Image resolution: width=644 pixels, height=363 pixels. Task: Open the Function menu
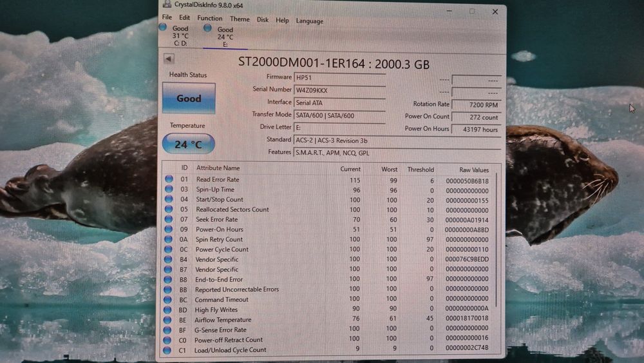tap(209, 18)
